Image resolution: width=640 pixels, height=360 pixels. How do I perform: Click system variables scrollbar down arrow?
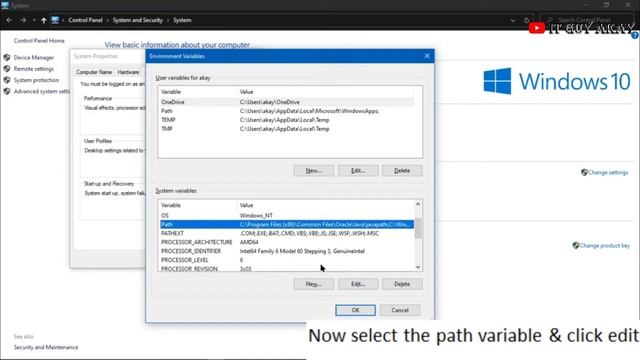tap(418, 267)
